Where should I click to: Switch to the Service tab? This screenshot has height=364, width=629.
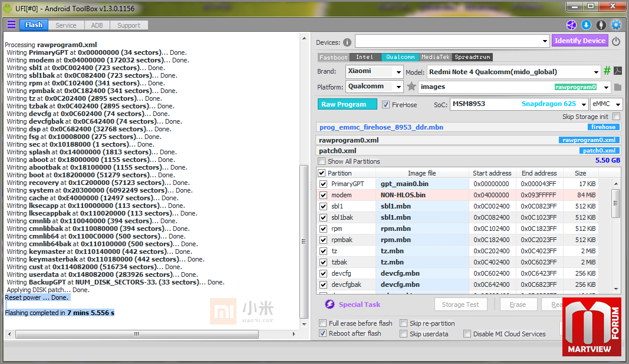[x=65, y=25]
